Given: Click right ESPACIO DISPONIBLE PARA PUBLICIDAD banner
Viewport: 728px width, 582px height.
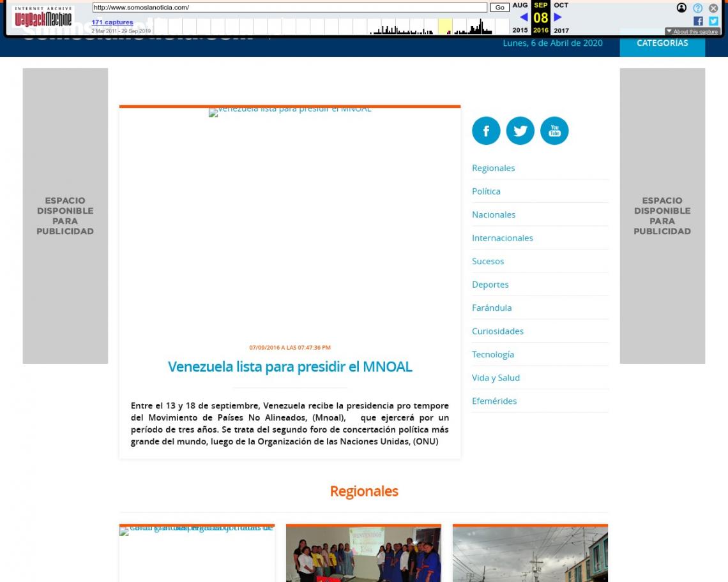Looking at the screenshot, I should coord(662,216).
